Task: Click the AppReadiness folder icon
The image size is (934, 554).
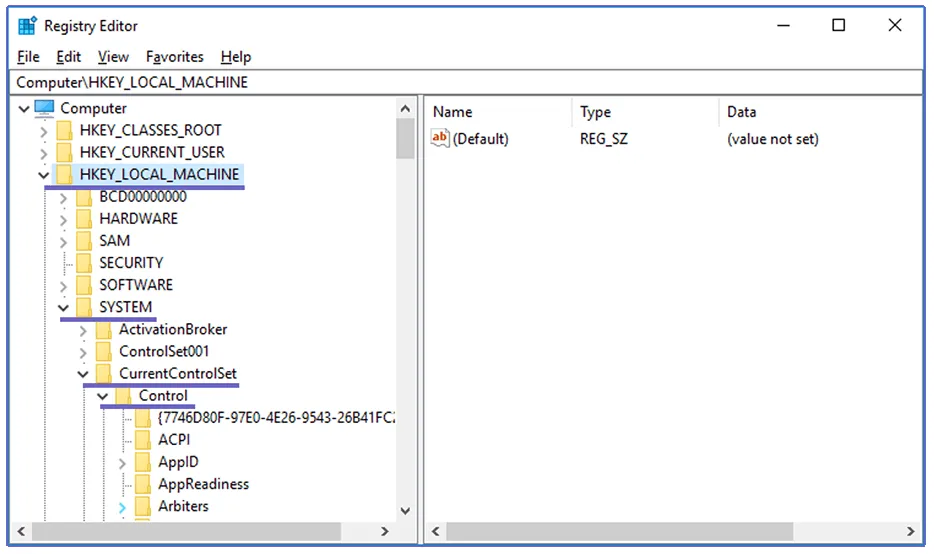Action: (x=143, y=484)
